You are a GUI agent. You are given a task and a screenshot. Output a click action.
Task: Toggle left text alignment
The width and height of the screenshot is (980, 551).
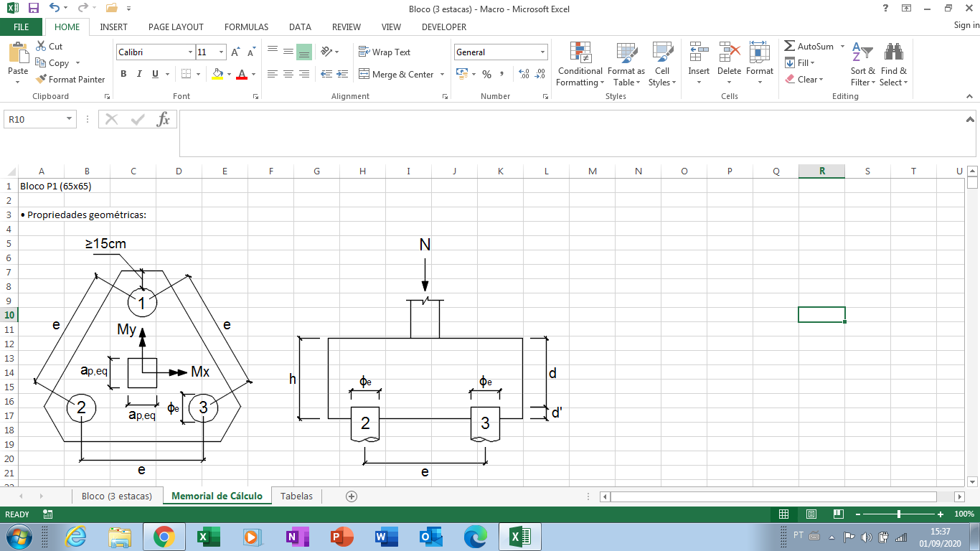(273, 74)
